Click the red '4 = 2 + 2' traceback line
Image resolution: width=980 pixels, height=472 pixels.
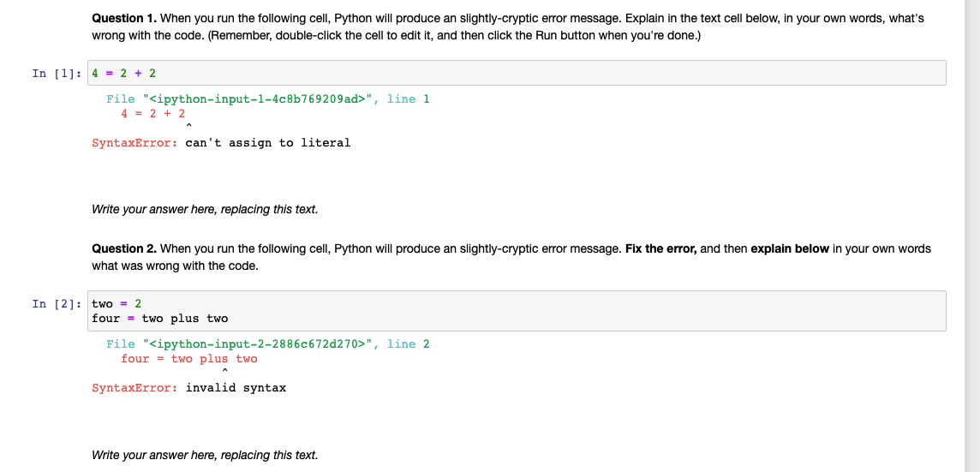(153, 113)
